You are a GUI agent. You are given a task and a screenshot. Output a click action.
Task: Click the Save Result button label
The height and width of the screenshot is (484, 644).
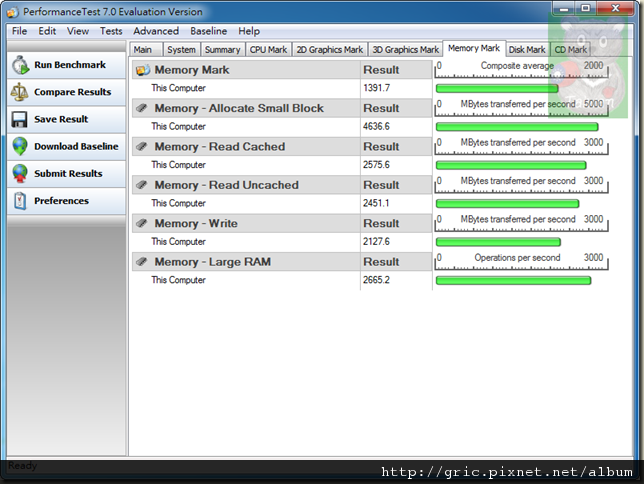click(x=61, y=119)
